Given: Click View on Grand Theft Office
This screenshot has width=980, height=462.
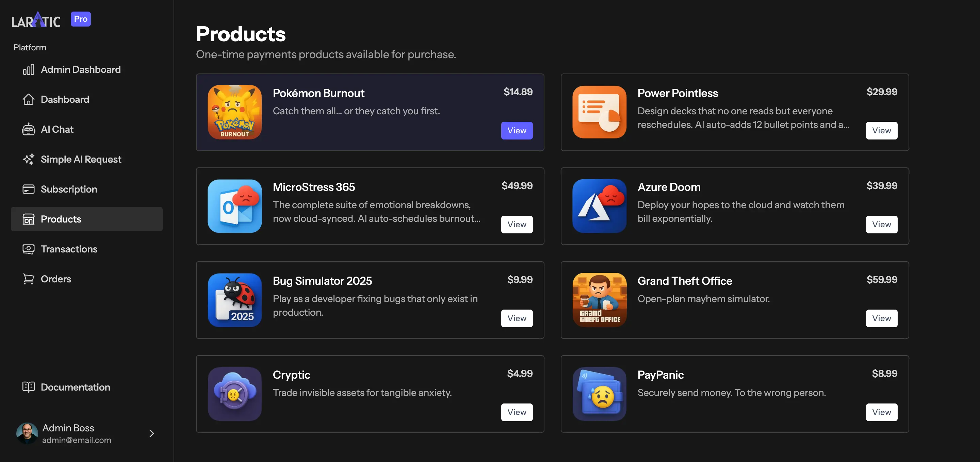Looking at the screenshot, I should [x=881, y=318].
